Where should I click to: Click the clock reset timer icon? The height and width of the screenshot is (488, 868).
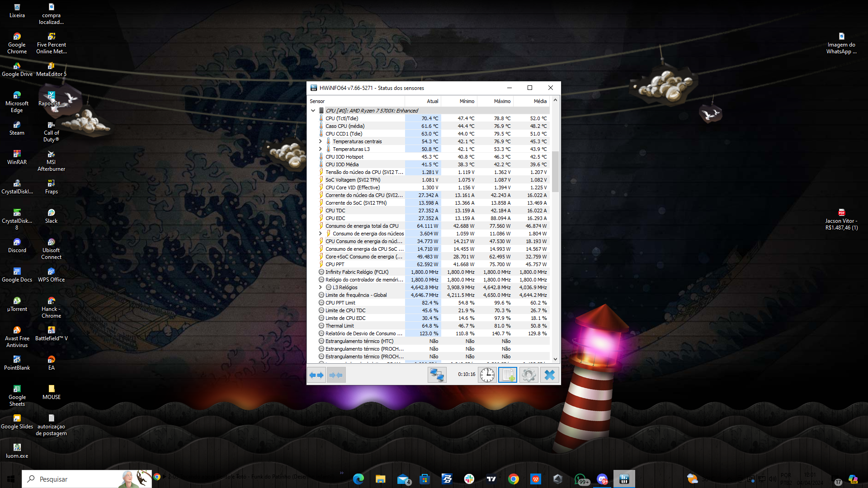[x=487, y=375]
